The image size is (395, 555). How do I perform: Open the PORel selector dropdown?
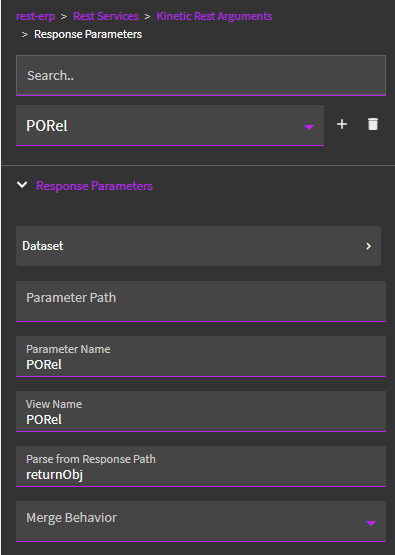coord(170,125)
